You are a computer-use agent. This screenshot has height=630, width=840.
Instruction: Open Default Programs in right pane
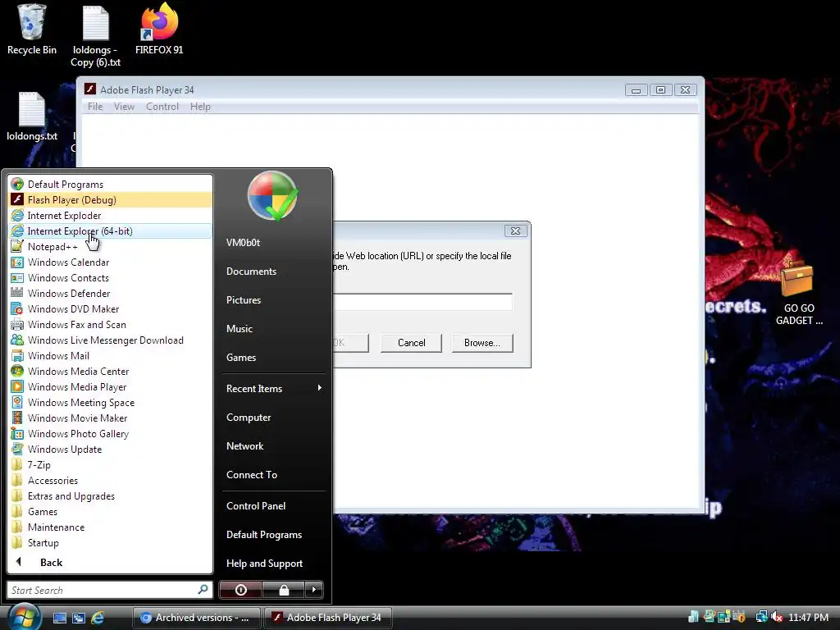[x=273, y=535]
